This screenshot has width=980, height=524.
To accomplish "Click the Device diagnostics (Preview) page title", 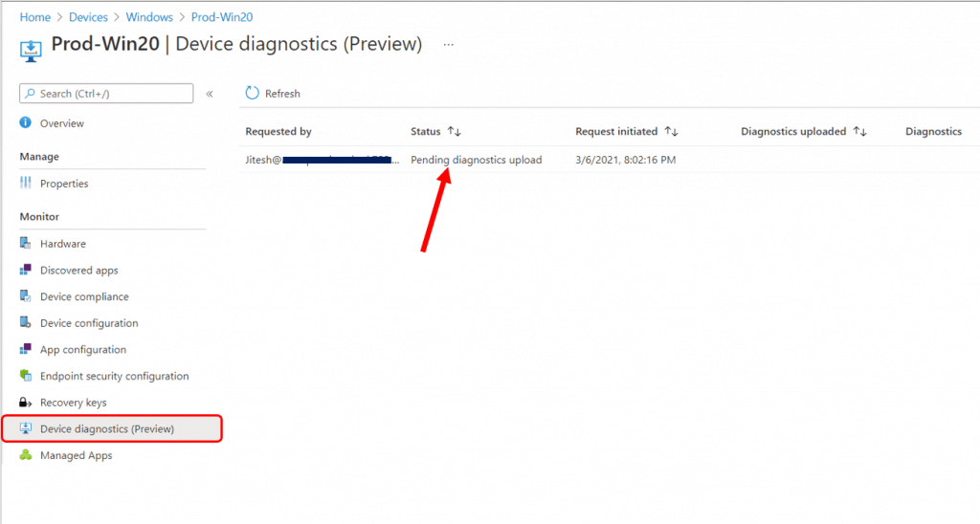I will pos(299,44).
